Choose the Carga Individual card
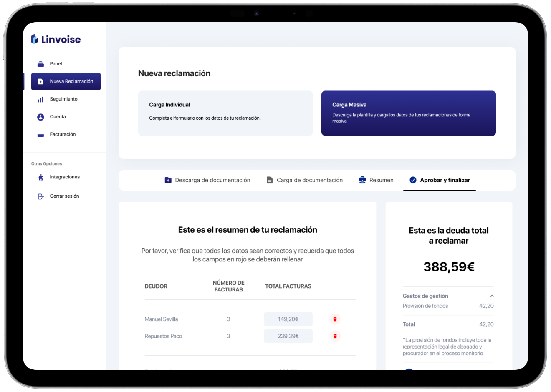Image resolution: width=551 pixels, height=392 pixels. click(225, 113)
